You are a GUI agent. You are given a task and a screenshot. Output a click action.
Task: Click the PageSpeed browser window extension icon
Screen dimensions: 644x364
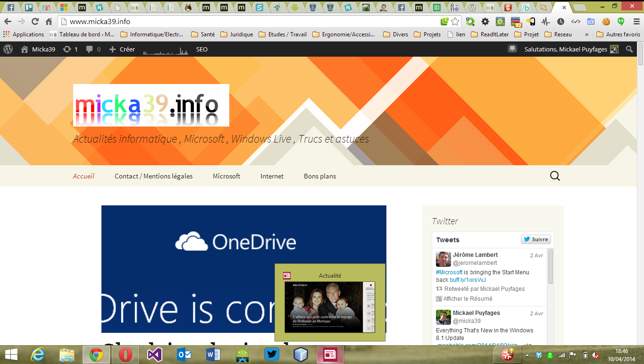(x=591, y=22)
